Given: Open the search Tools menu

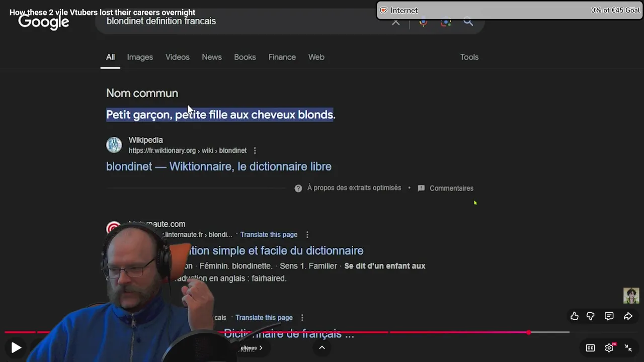Looking at the screenshot, I should tap(469, 57).
